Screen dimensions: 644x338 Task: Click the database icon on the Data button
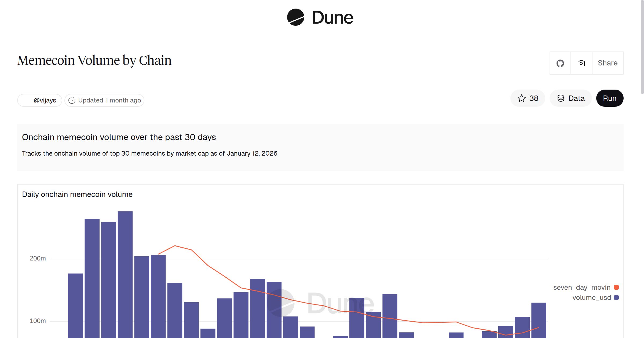[561, 98]
